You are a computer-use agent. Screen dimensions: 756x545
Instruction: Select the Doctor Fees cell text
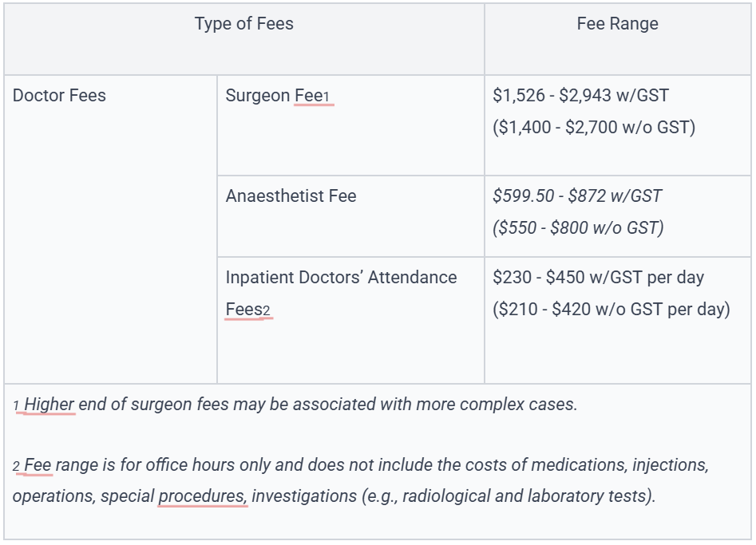[x=59, y=96]
